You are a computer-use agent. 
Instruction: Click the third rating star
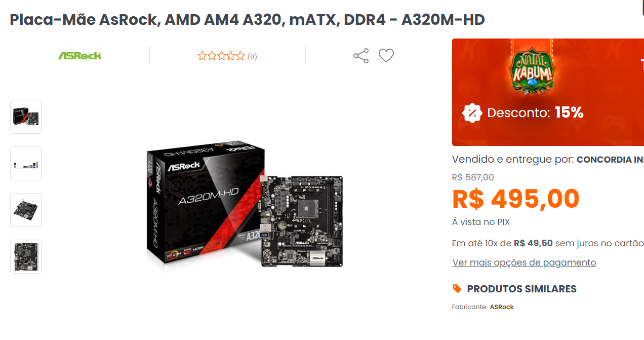(221, 56)
